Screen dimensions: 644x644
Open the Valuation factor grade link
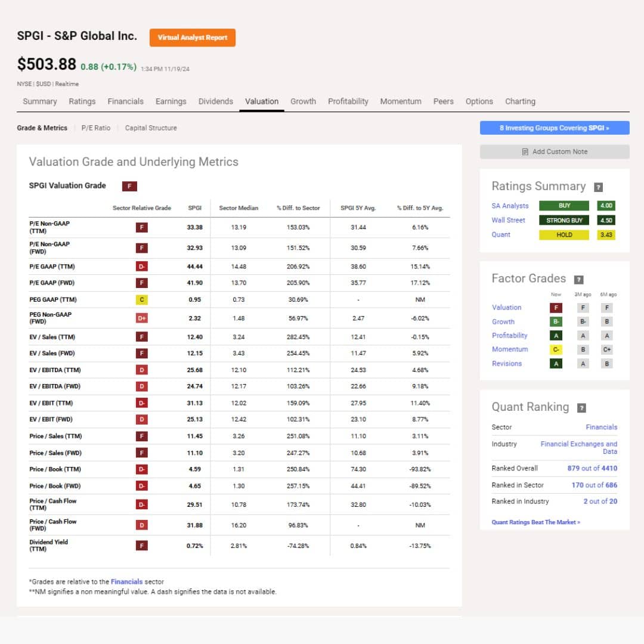(x=507, y=308)
